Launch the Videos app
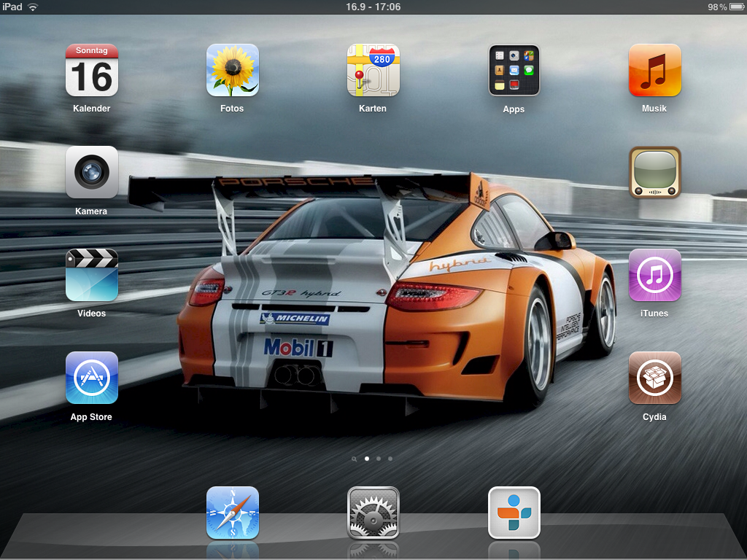Viewport: 747px width, 560px height. coord(91,275)
